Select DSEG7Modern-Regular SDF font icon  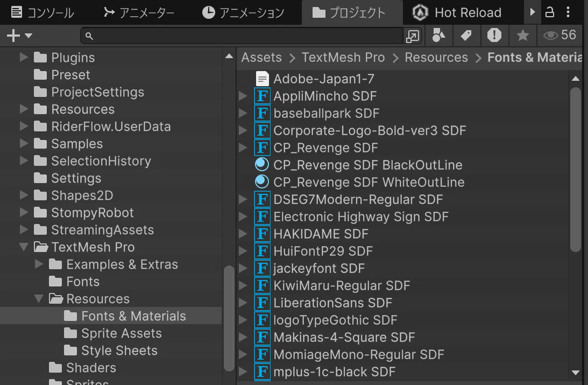262,200
